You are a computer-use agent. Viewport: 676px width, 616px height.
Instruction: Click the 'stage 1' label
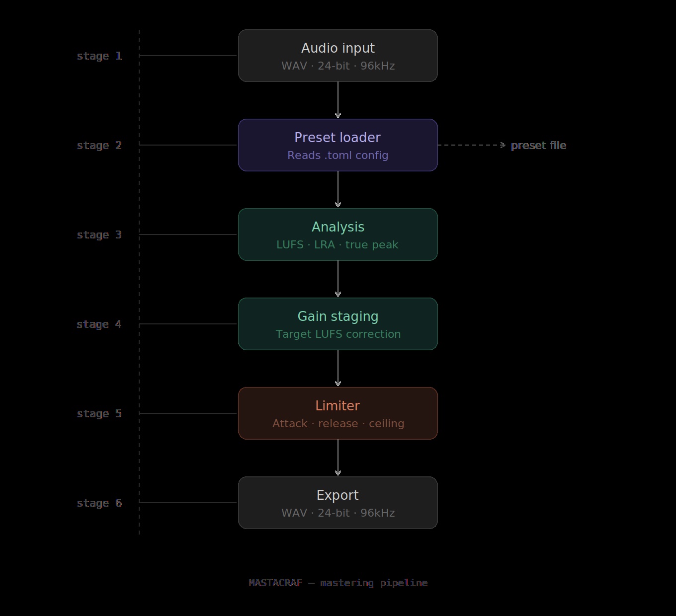click(x=99, y=56)
